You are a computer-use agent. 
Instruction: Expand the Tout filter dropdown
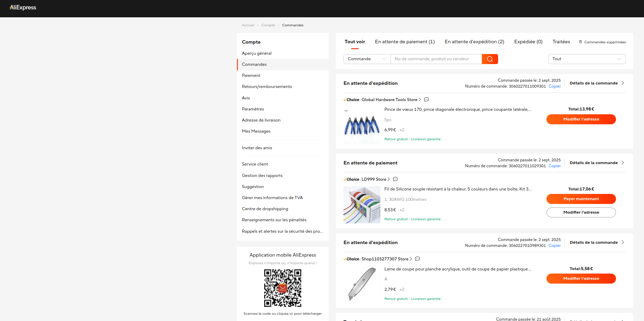point(587,59)
